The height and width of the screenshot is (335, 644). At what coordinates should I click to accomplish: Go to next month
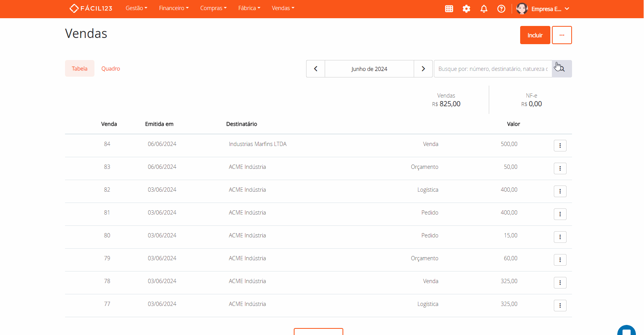(423, 69)
